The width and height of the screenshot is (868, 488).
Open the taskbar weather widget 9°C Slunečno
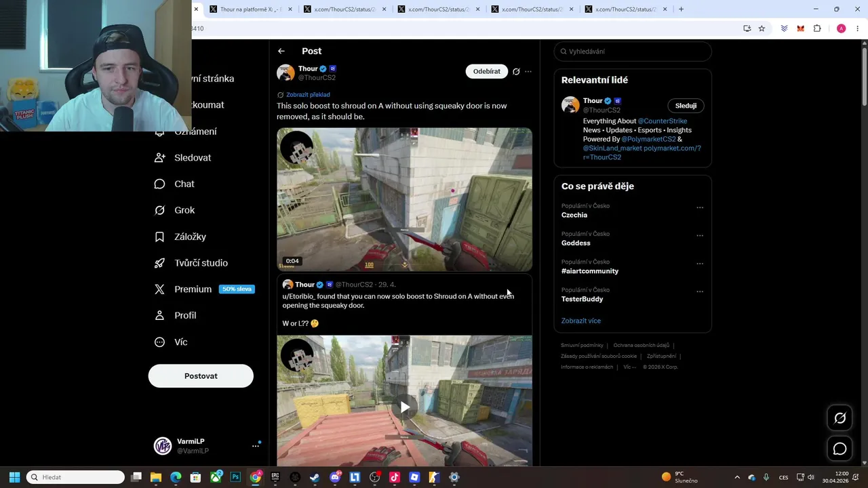click(679, 477)
